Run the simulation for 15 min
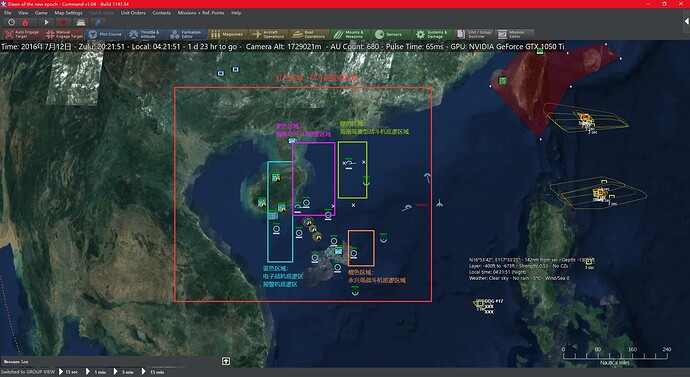This screenshot has height=377, width=690. [x=153, y=372]
